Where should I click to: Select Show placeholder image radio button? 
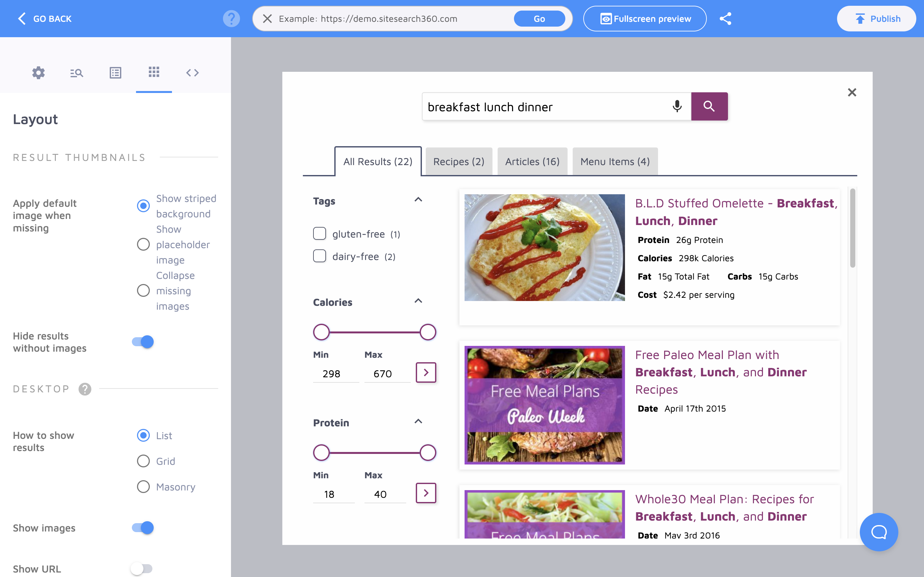point(143,245)
